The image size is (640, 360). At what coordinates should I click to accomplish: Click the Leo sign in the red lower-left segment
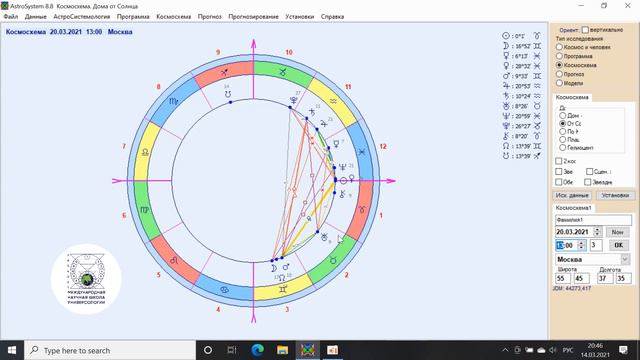point(174,260)
